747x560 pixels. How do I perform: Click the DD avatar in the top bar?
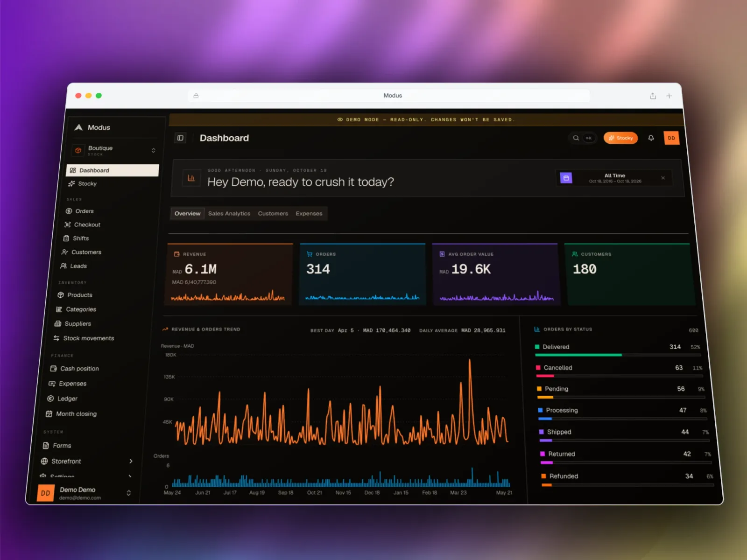(x=671, y=138)
